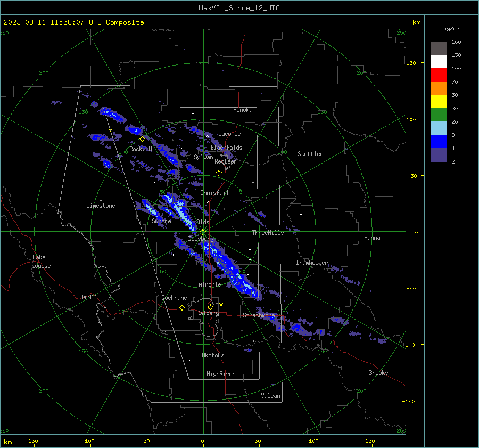Select the yellow 30-50 legend swatch
The image size is (479, 448).
pos(439,102)
